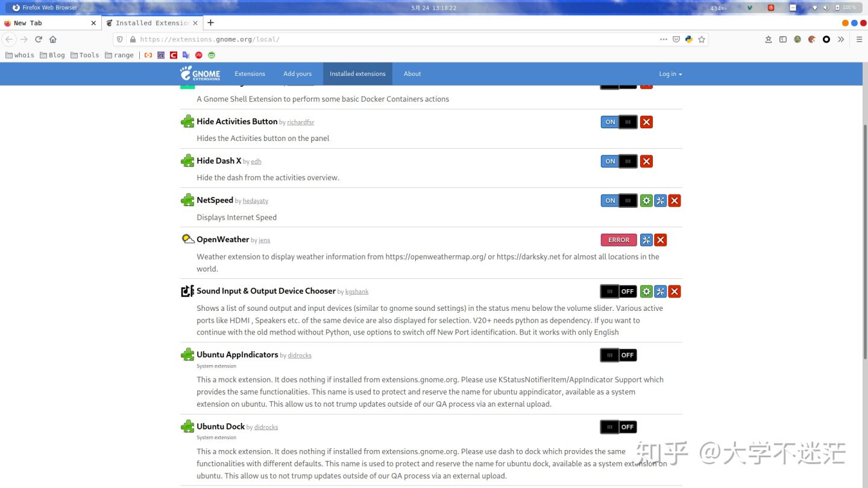
Task: Open a new tab with plus button
Action: tap(210, 23)
